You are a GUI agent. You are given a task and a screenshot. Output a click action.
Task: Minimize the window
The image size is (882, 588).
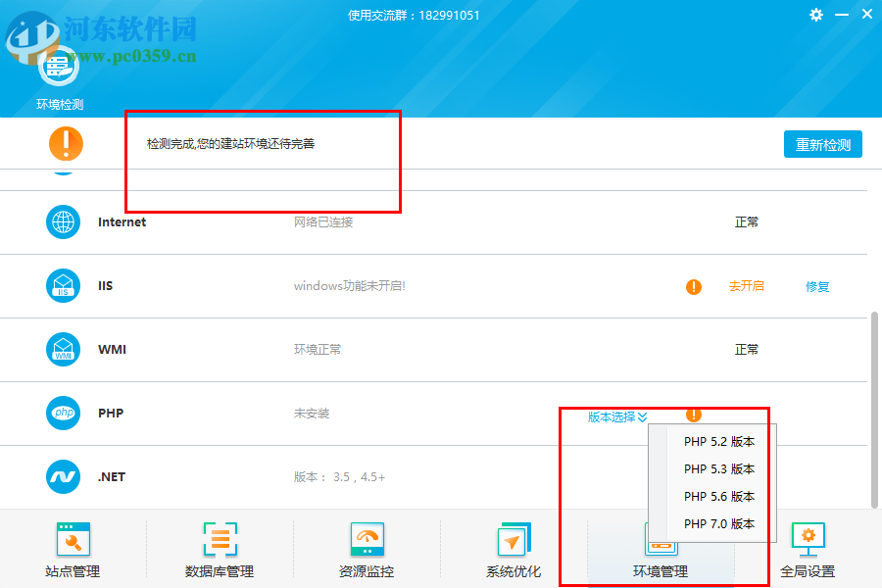click(x=842, y=15)
